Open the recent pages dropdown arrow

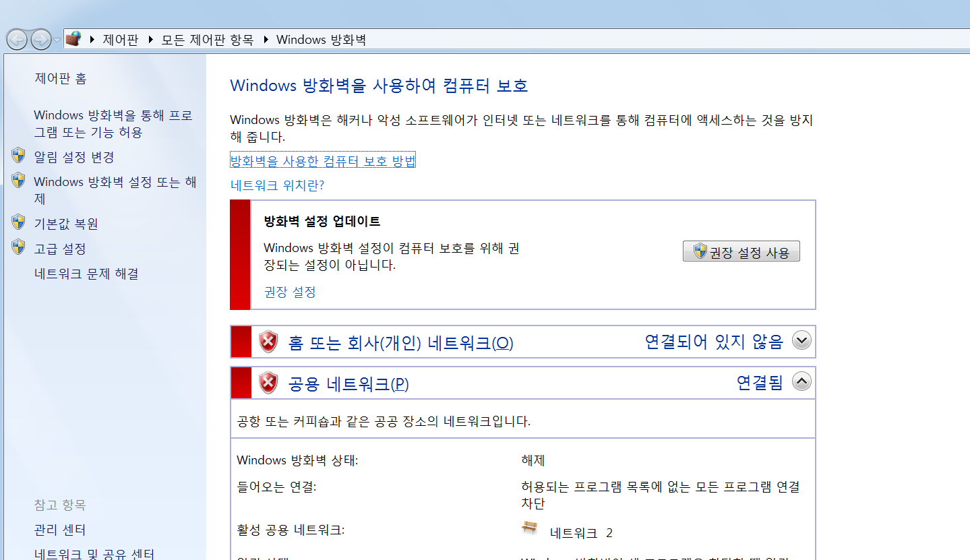click(x=57, y=40)
